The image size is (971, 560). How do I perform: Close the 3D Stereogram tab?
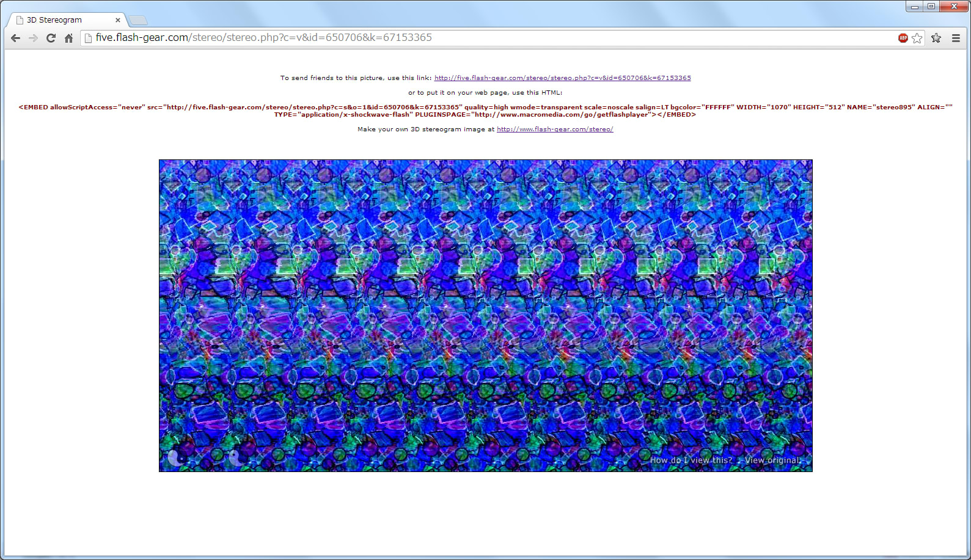[118, 20]
